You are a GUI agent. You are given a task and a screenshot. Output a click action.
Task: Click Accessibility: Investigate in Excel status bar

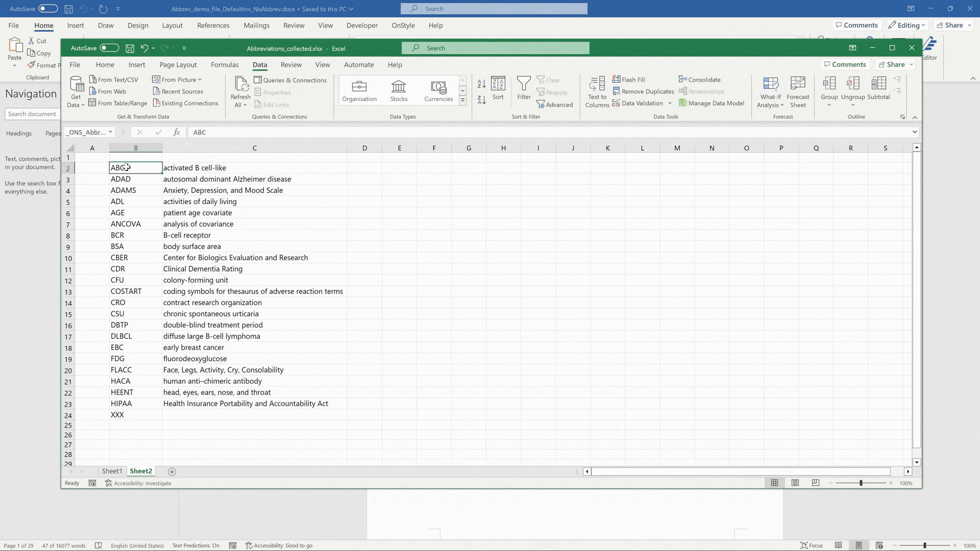click(x=138, y=483)
